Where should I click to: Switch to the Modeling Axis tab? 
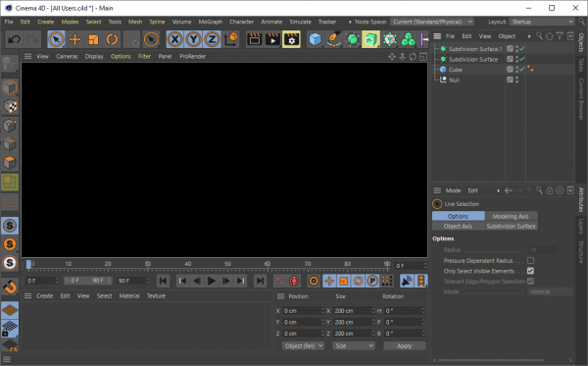click(511, 216)
